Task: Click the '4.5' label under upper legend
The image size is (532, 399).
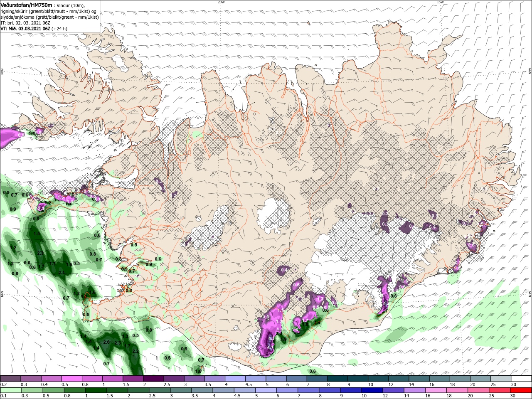Action: [249, 384]
